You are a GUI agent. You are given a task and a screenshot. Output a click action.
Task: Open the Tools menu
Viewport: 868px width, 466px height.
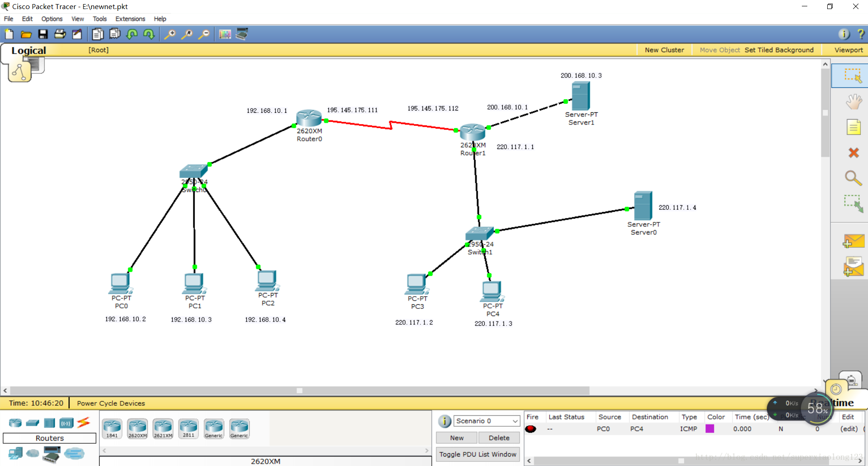tap(100, 19)
